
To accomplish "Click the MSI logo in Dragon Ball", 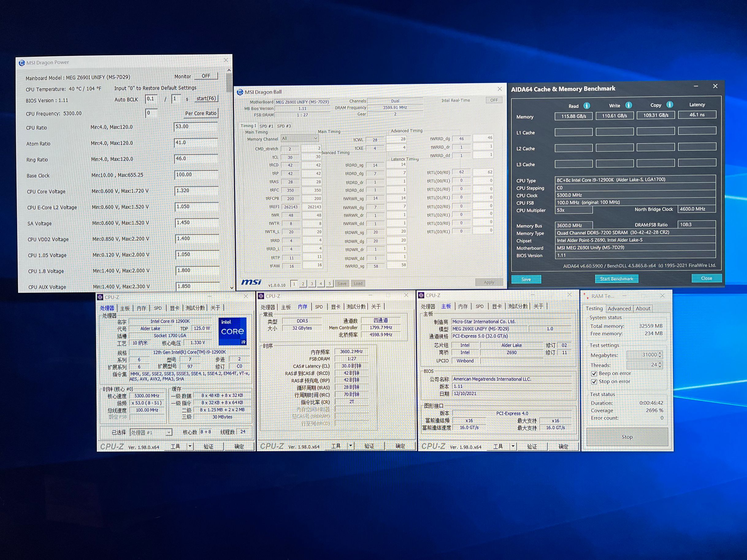I will [251, 282].
